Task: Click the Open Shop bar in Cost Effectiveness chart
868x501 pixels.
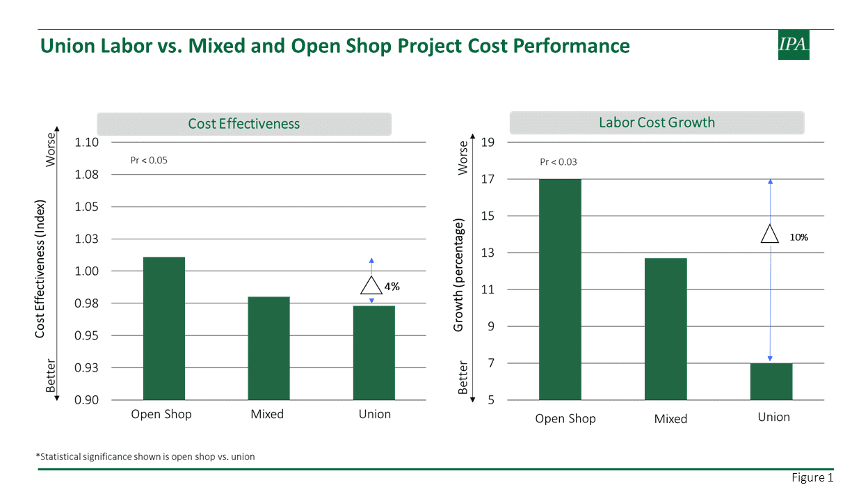Action: 164,328
